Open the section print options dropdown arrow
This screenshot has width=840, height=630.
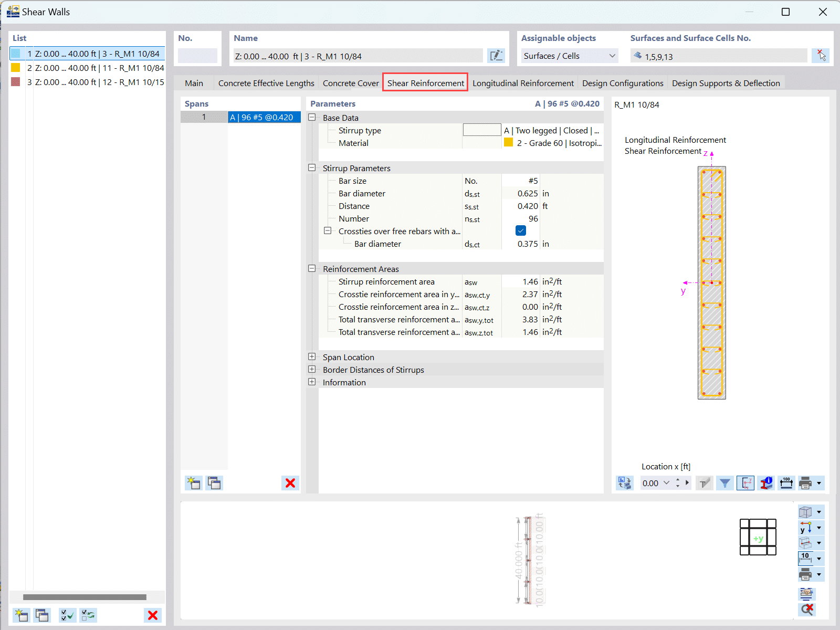[x=819, y=483]
